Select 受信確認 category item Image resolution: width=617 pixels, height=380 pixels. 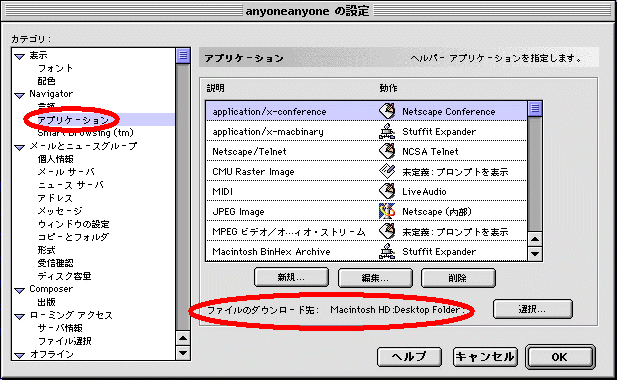(55, 263)
